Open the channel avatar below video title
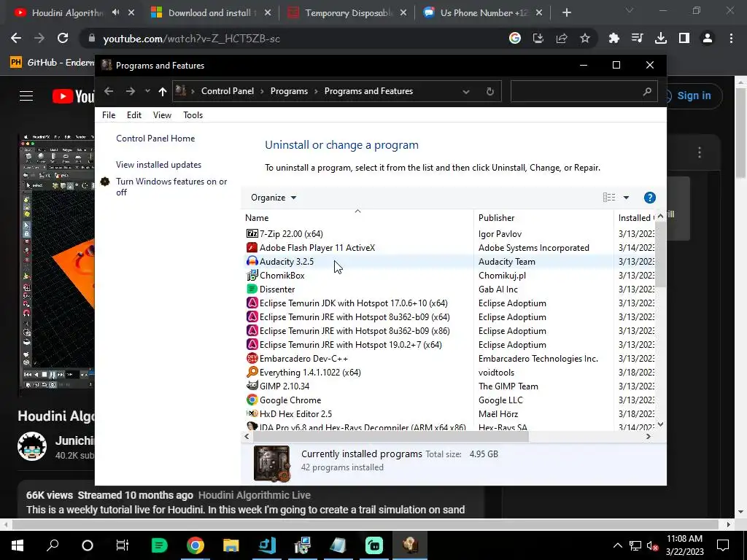Image resolution: width=747 pixels, height=560 pixels. [32, 447]
